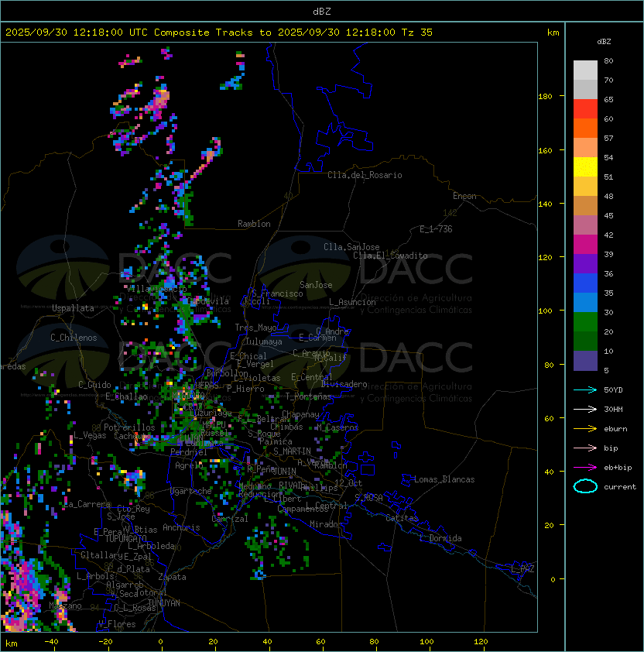
Task: Select the salmon 57-54 dBZ swatch
Action: (x=585, y=148)
